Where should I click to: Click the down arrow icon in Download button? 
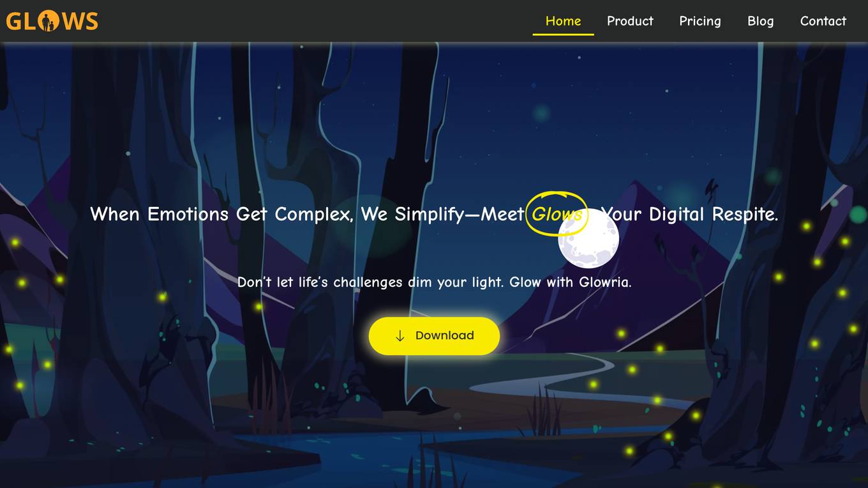coord(400,336)
